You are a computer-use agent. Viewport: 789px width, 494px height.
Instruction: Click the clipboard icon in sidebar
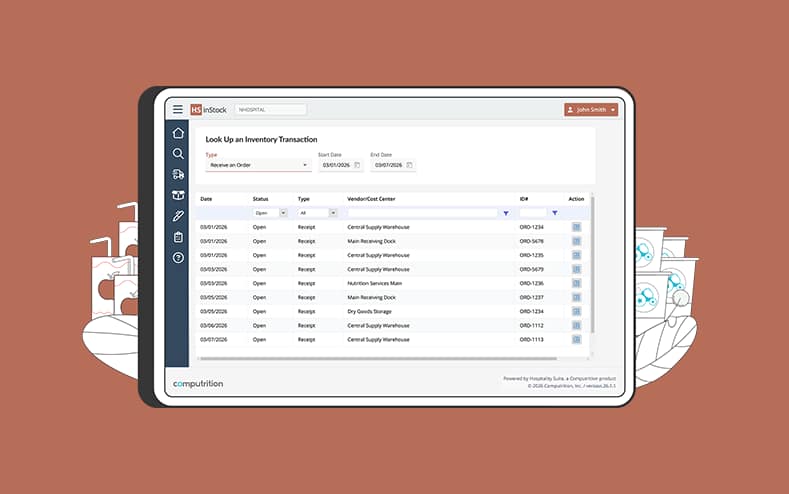[x=178, y=237]
